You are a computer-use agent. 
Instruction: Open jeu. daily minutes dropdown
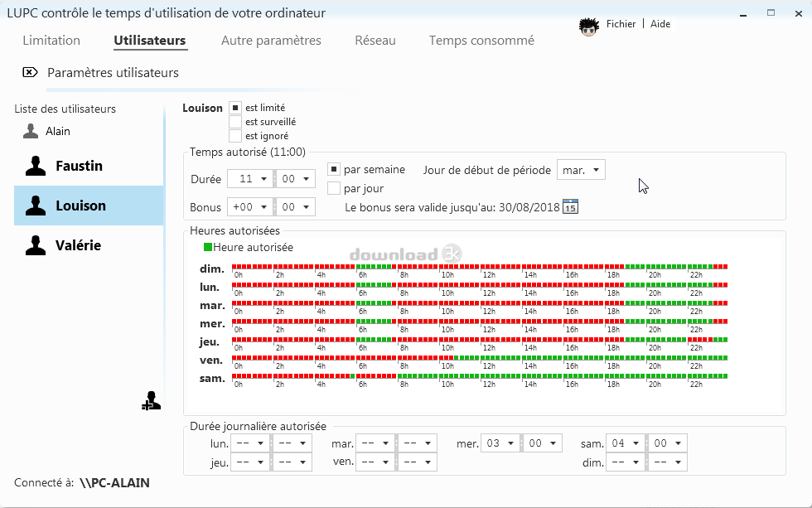(292, 462)
